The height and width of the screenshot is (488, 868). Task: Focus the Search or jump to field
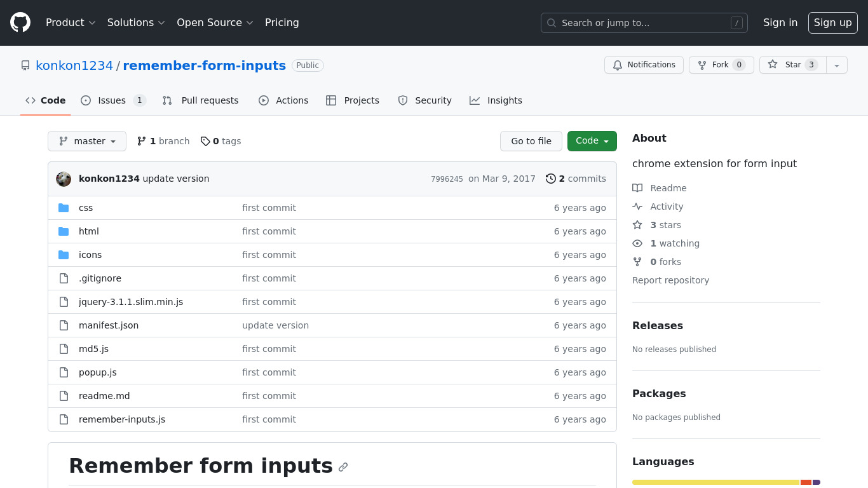(644, 23)
